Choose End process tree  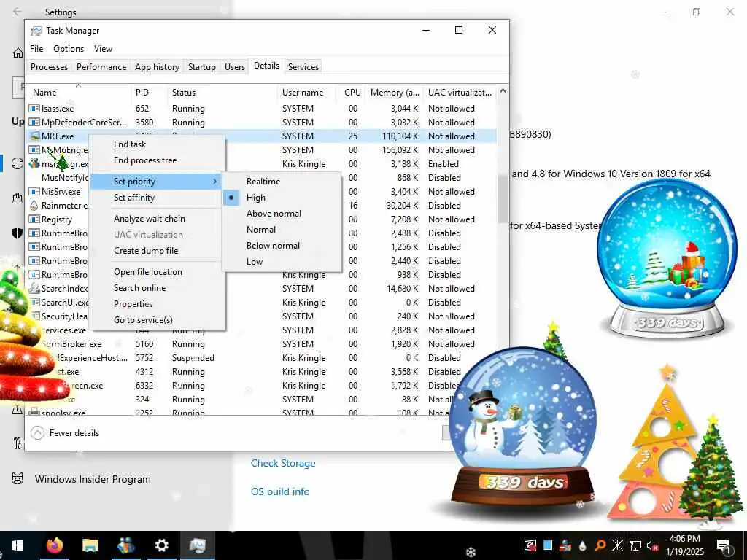pos(158,160)
